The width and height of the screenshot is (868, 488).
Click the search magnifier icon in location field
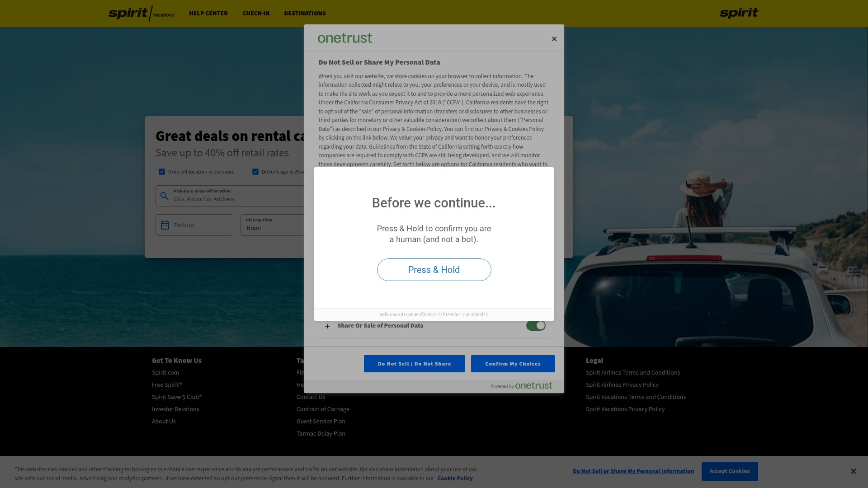tap(165, 196)
